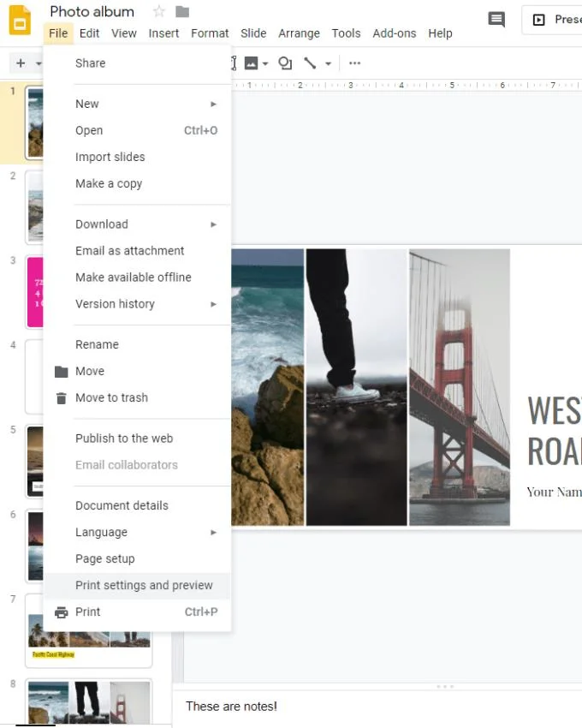This screenshot has height=728, width=582.
Task: Open the insert image dropdown arrow
Action: click(265, 63)
